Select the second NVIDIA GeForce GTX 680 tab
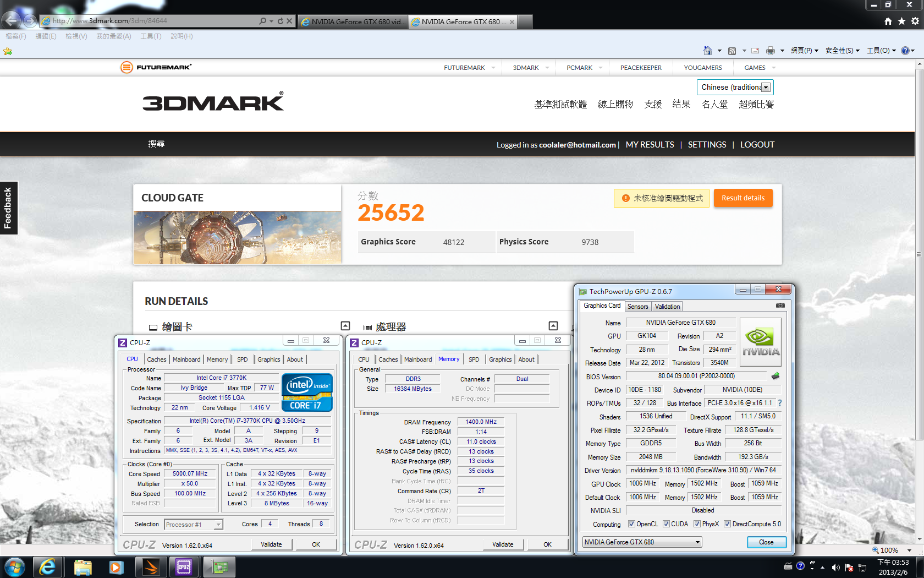 pos(463,22)
